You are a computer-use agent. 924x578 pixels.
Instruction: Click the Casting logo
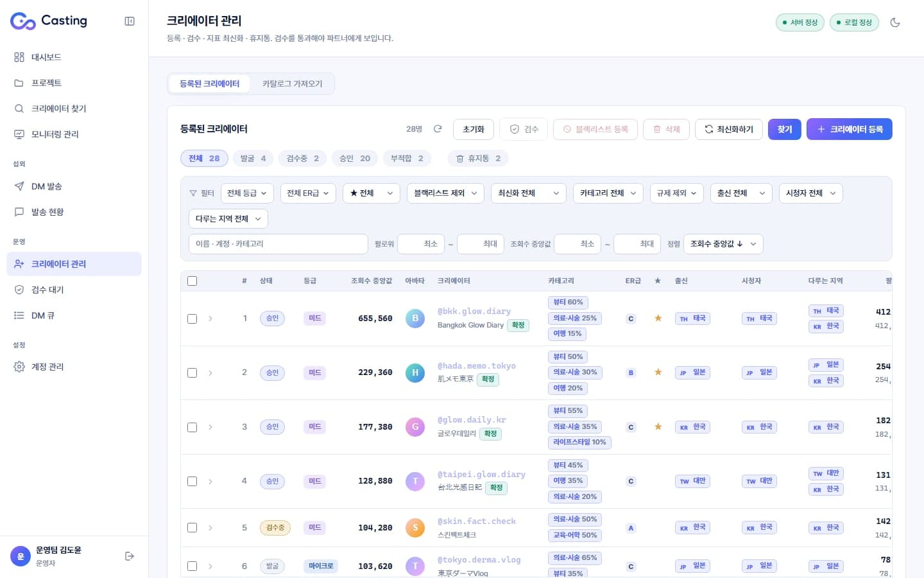tap(49, 21)
